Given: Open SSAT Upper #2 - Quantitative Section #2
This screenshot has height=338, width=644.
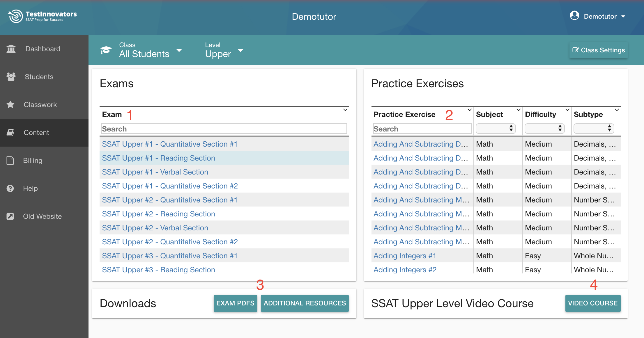Looking at the screenshot, I should [170, 242].
